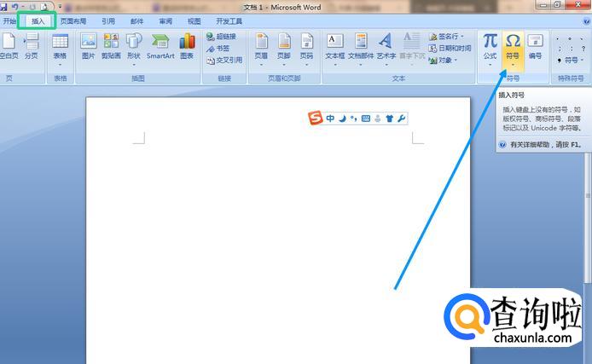Open the Header (页眉) gallery
Image resolution: width=592 pixels, height=364 pixels.
click(261, 49)
